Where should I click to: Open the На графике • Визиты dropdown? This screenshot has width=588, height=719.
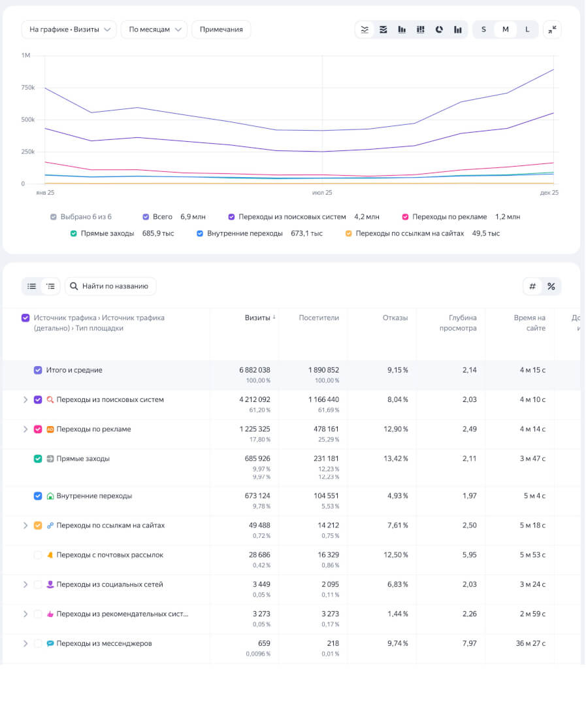(69, 29)
